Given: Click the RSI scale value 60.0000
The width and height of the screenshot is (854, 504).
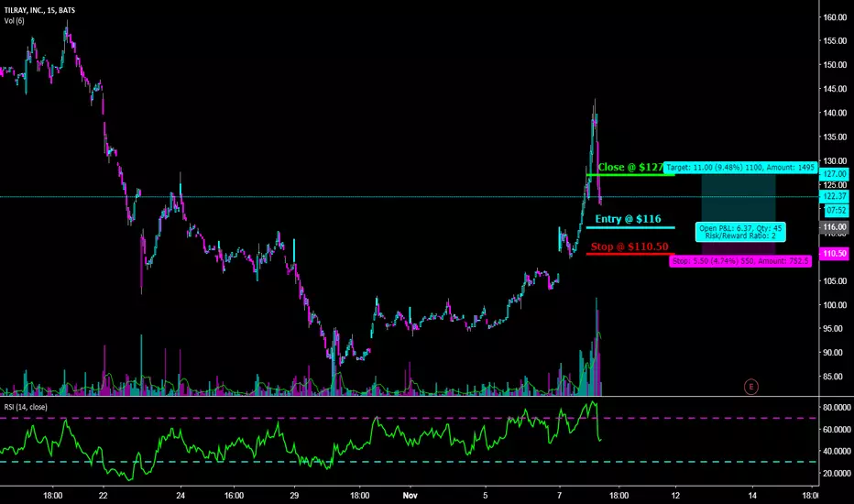Looking at the screenshot, I should 837,430.
